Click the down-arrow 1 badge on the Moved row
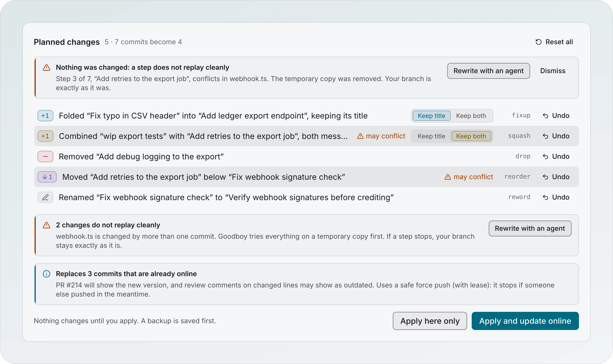This screenshot has width=613, height=364. click(47, 177)
